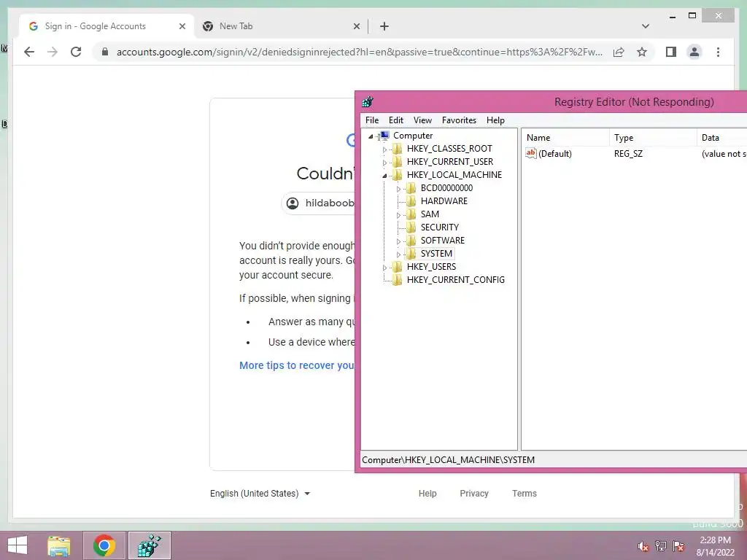Close the Sign in - Google Accounts tab
Viewport: 747px width, 560px height.
click(x=182, y=26)
